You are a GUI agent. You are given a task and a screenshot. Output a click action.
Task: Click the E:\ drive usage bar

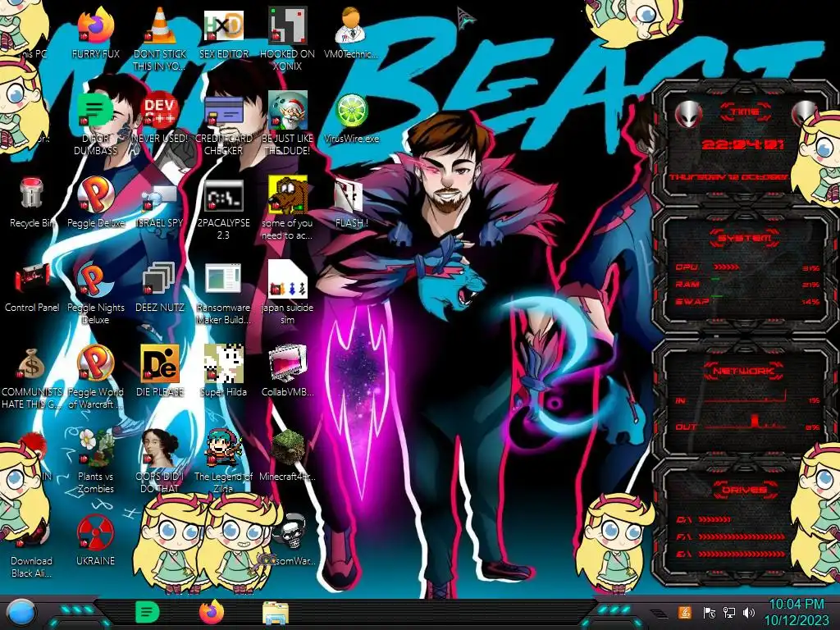[742, 554]
